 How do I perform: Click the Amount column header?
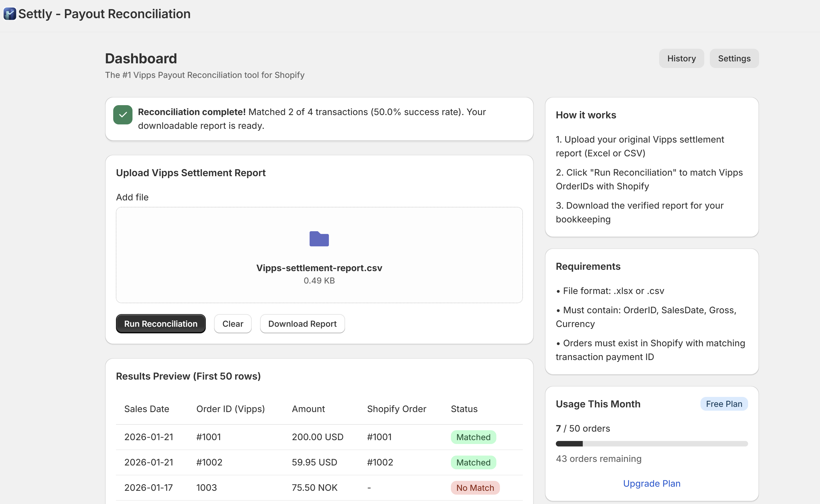[308, 409]
